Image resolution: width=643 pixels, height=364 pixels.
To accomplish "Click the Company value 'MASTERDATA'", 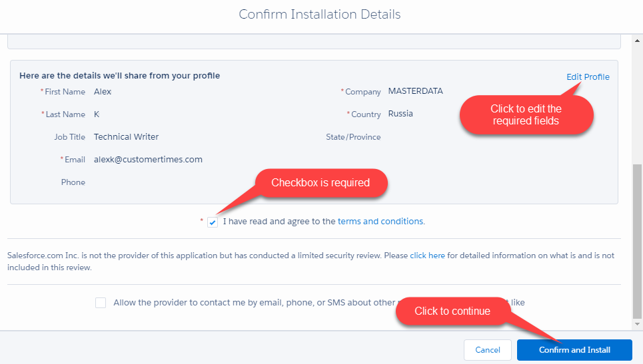I will coord(415,91).
